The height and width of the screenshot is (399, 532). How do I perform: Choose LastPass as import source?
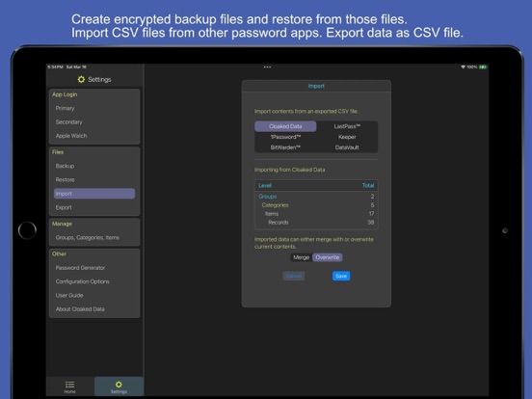coord(347,126)
